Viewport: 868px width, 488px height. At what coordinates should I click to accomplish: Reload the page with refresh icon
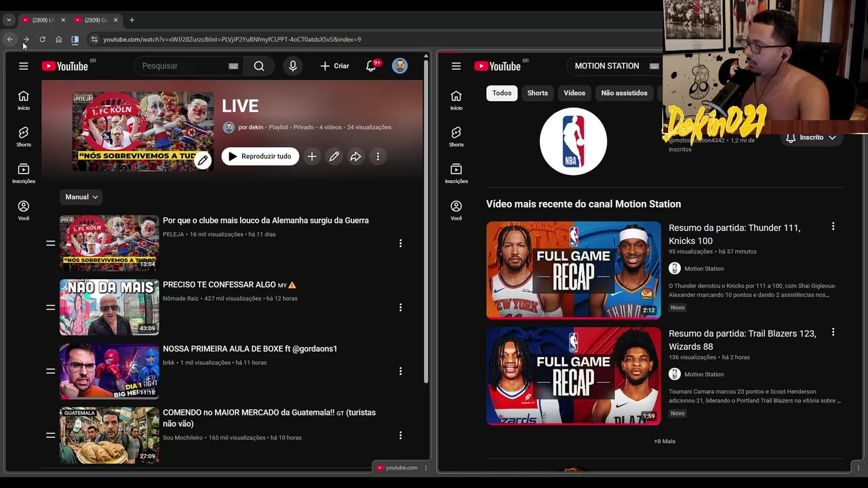[x=42, y=39]
